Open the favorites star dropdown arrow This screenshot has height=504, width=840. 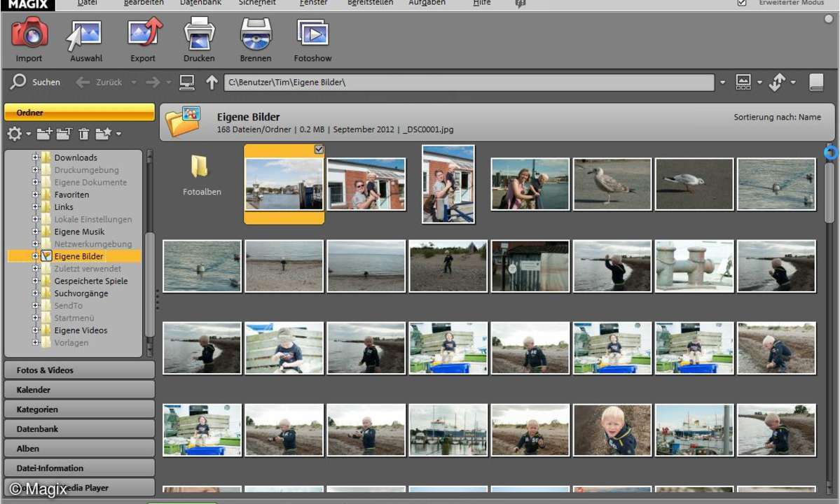tap(118, 134)
